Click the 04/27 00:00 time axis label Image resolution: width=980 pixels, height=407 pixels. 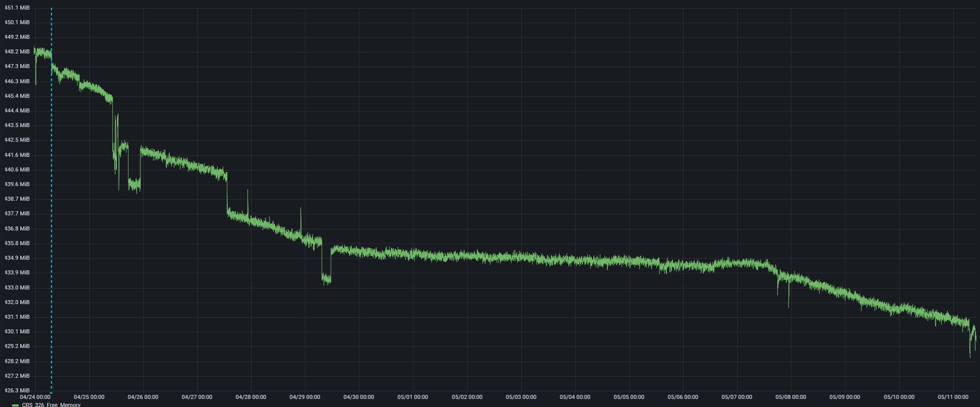(197, 397)
